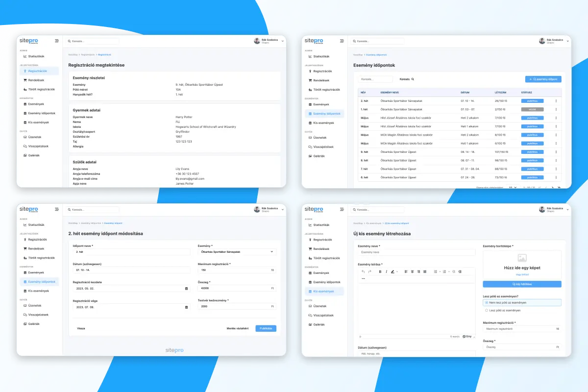
Task: Insert a bullet list in the description editor
Action: point(436,271)
